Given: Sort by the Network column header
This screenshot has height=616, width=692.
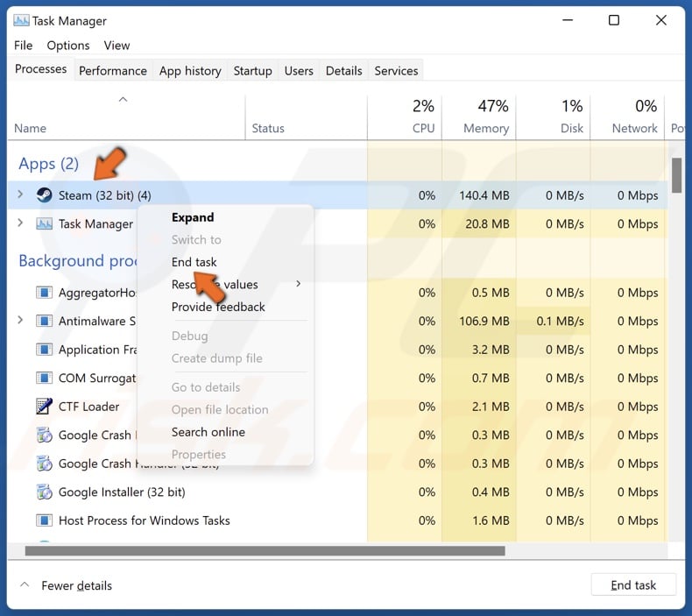Looking at the screenshot, I should click(x=627, y=117).
